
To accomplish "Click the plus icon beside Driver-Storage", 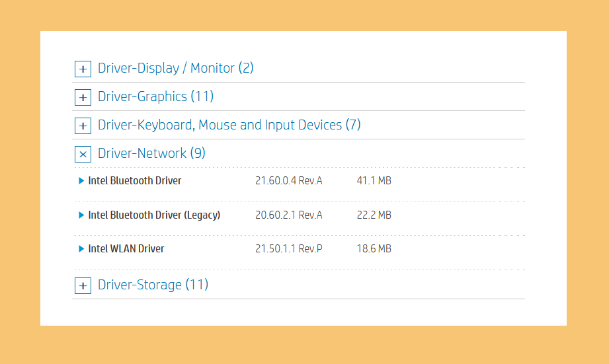I will click(x=83, y=285).
